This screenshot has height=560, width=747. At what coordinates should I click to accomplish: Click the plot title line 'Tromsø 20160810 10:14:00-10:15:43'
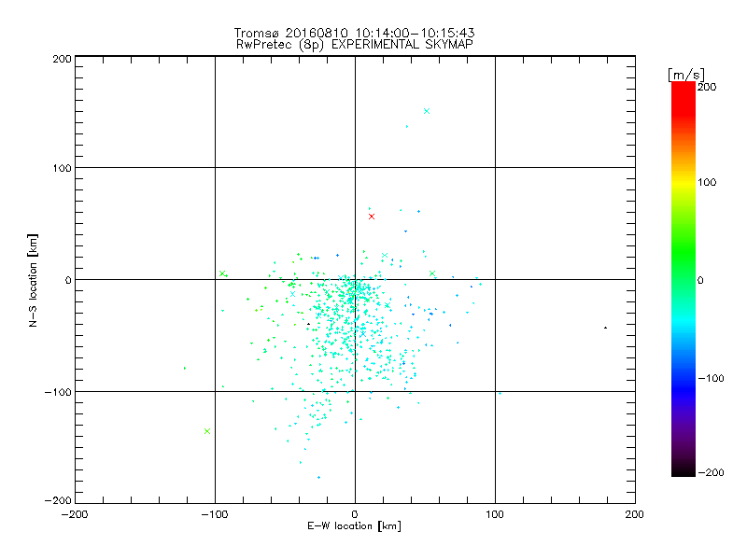(x=354, y=33)
